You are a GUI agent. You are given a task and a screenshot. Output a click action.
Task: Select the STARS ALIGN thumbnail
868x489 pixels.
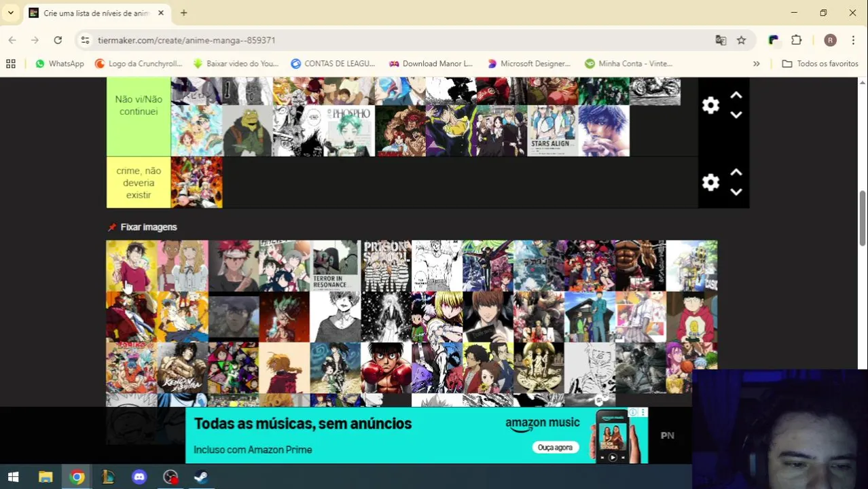coord(553,130)
